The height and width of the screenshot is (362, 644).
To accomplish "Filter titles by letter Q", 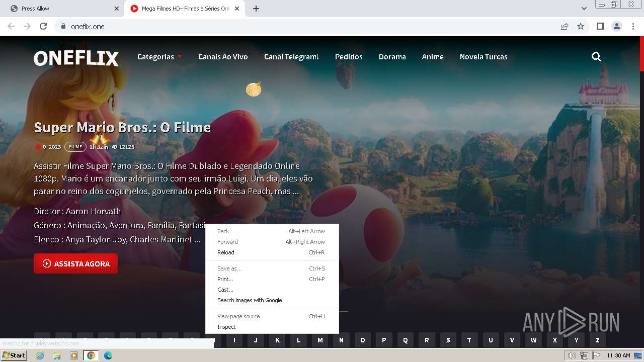I will (406, 340).
